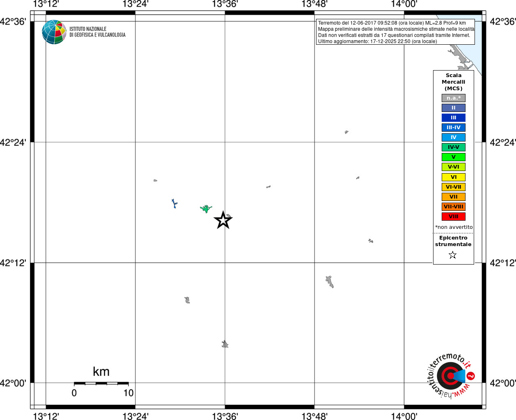Click the top axis label 13°36'
The image size is (516, 420).
point(225,4)
